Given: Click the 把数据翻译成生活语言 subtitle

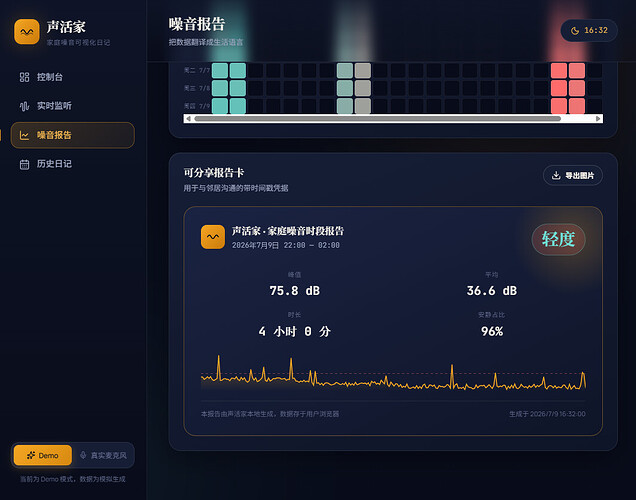Looking at the screenshot, I should coord(206,42).
